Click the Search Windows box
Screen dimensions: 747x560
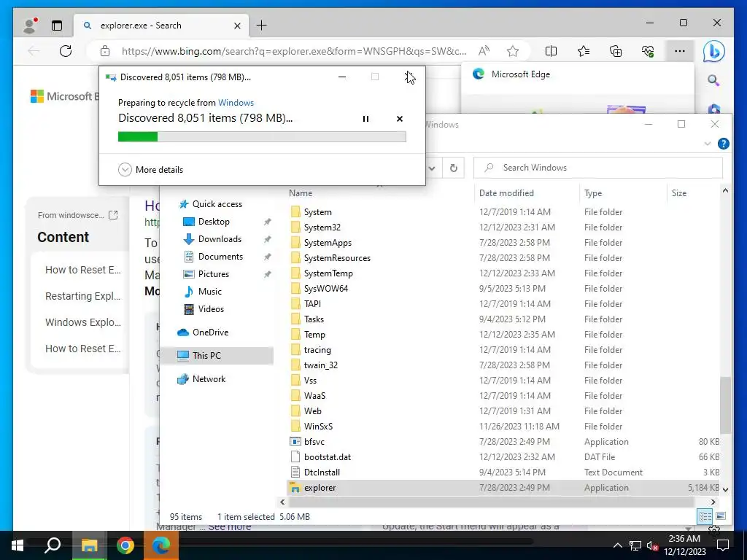(598, 168)
